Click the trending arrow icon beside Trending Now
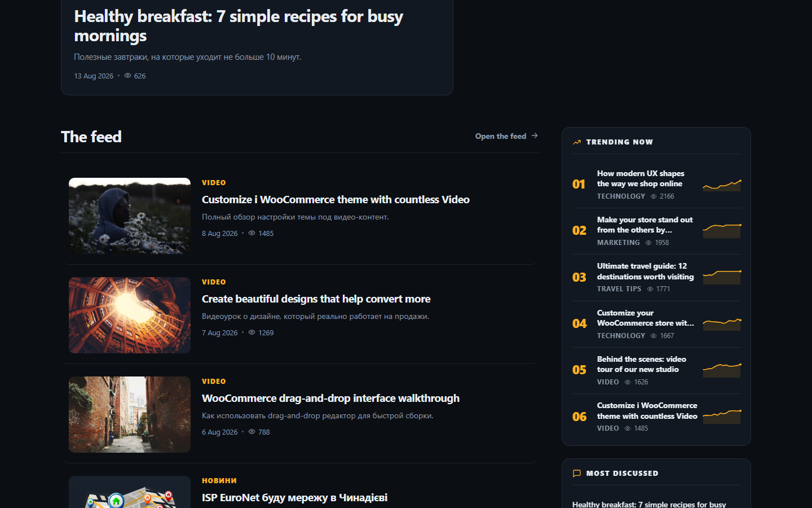 pyautogui.click(x=577, y=142)
